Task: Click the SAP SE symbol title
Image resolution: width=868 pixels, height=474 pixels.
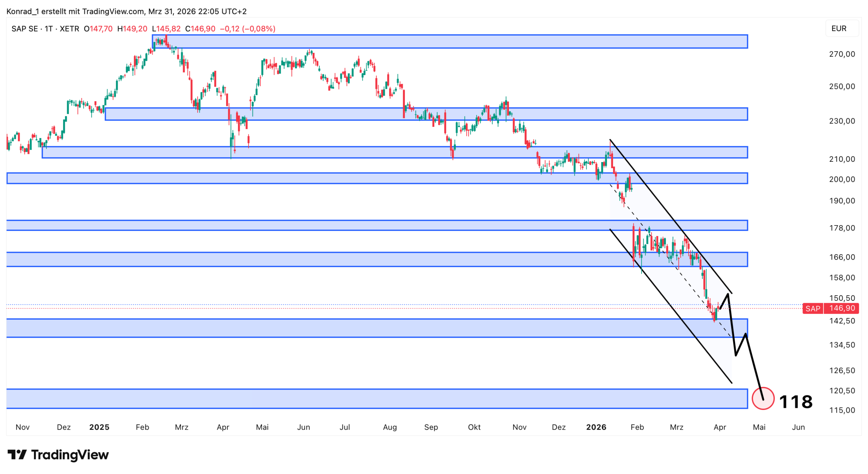Action: pos(24,29)
